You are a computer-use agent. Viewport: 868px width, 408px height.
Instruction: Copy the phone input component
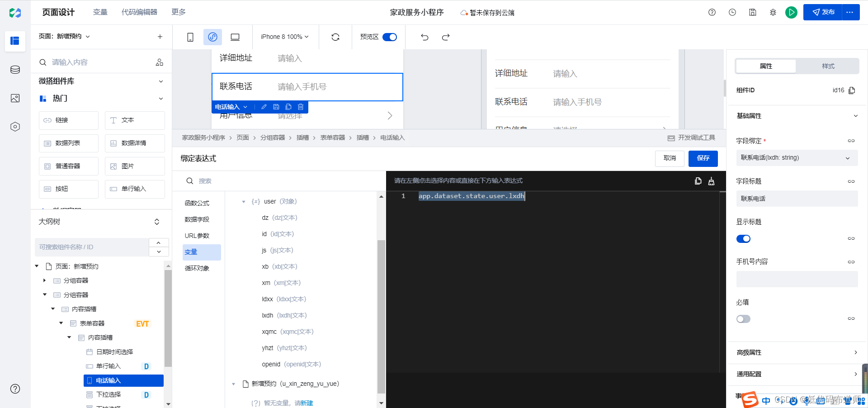coord(288,107)
